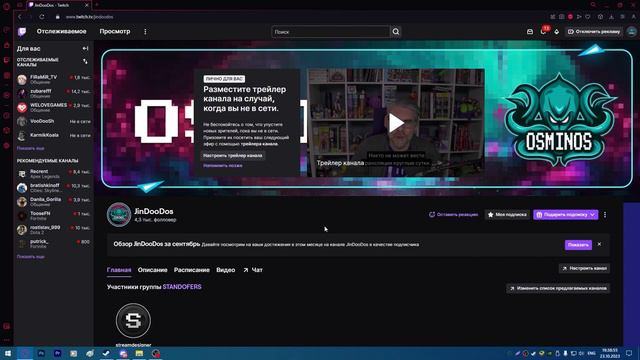Open notifications bell with red badge
This screenshot has width=640, height=360.
tap(544, 31)
